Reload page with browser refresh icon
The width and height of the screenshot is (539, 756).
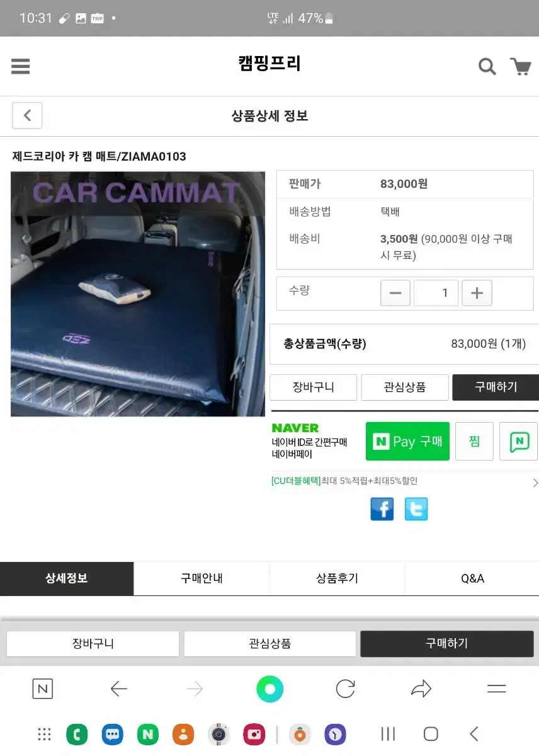(x=345, y=689)
